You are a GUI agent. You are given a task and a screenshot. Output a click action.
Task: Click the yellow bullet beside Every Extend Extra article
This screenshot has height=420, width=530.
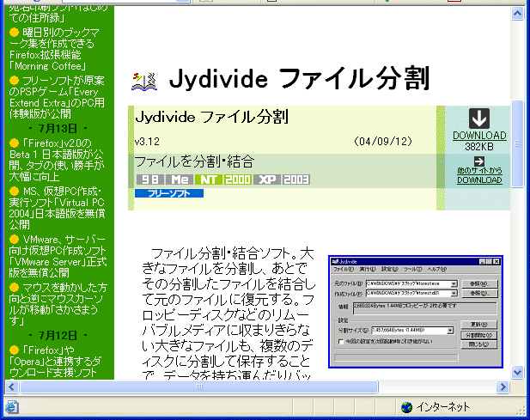[15, 81]
